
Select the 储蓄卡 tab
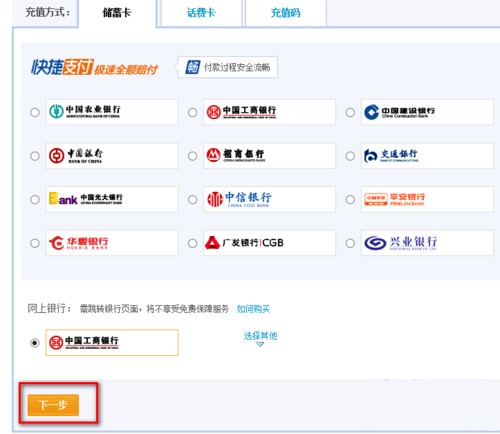tap(117, 13)
